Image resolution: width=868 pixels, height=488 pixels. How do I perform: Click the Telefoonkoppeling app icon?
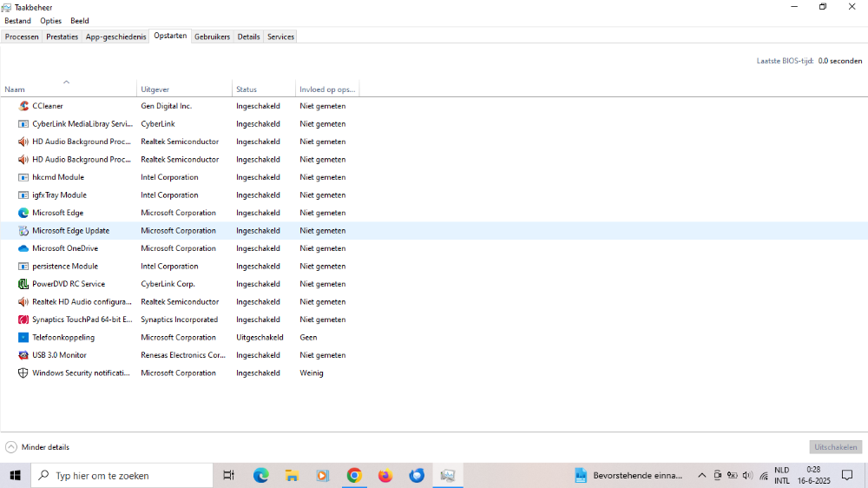(x=23, y=338)
